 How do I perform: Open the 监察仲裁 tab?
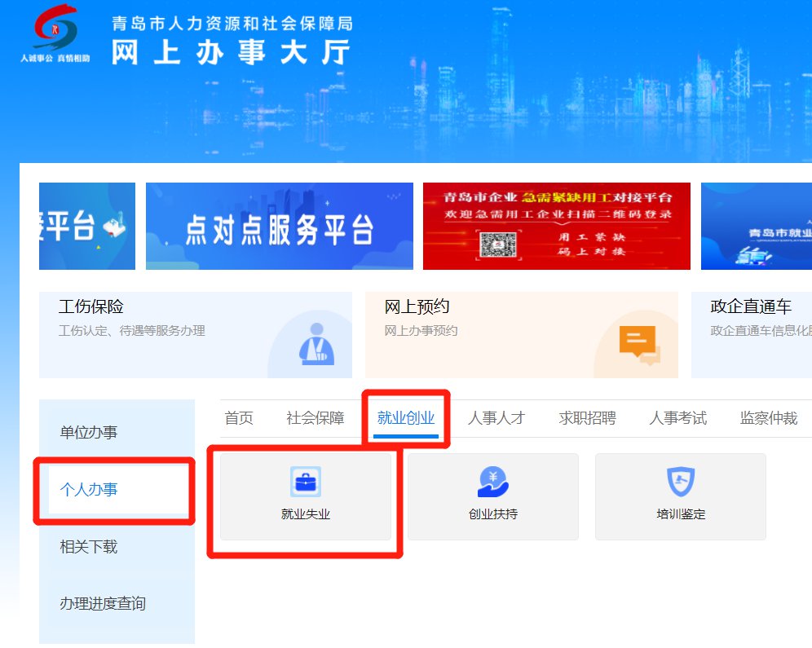769,417
